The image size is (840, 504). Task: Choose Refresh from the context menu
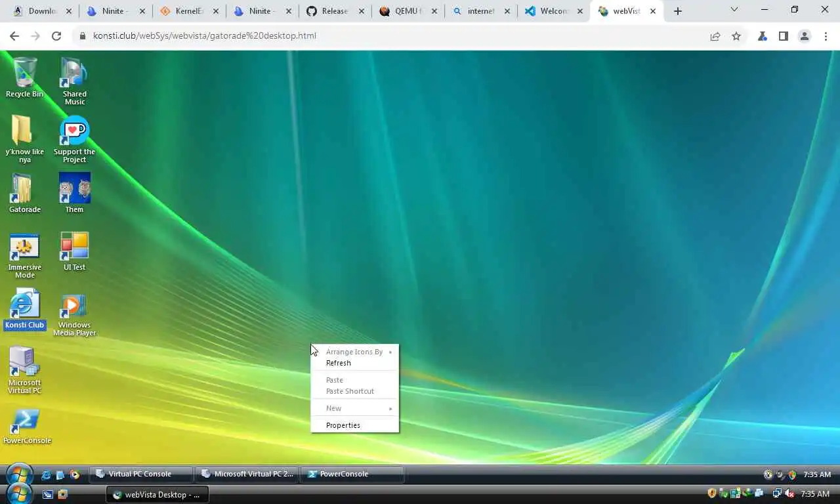pos(355,363)
